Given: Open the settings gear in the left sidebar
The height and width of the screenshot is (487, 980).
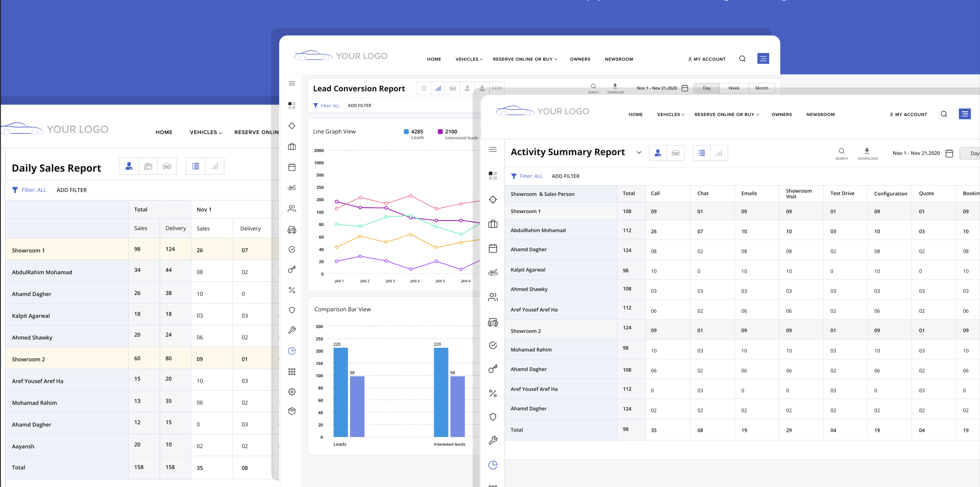Looking at the screenshot, I should pos(292,391).
